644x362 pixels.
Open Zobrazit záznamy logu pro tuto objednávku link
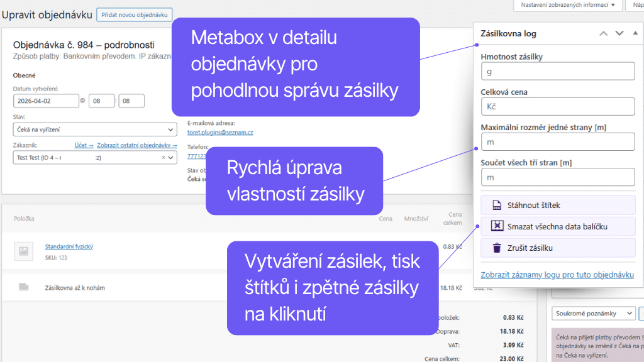click(558, 275)
